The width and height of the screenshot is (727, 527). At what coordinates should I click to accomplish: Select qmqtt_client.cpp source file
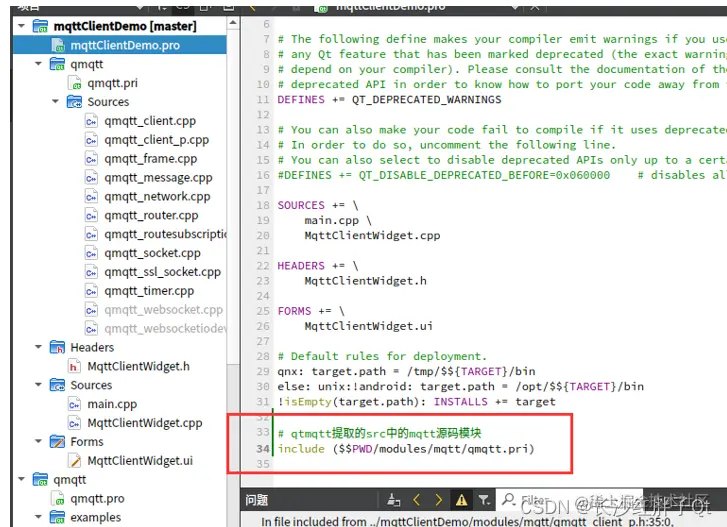click(150, 121)
